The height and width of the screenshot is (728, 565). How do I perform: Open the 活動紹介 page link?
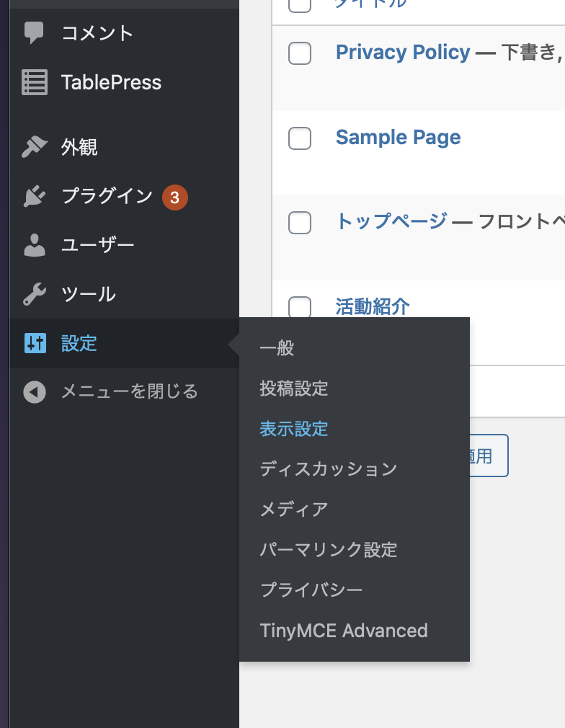click(x=373, y=307)
